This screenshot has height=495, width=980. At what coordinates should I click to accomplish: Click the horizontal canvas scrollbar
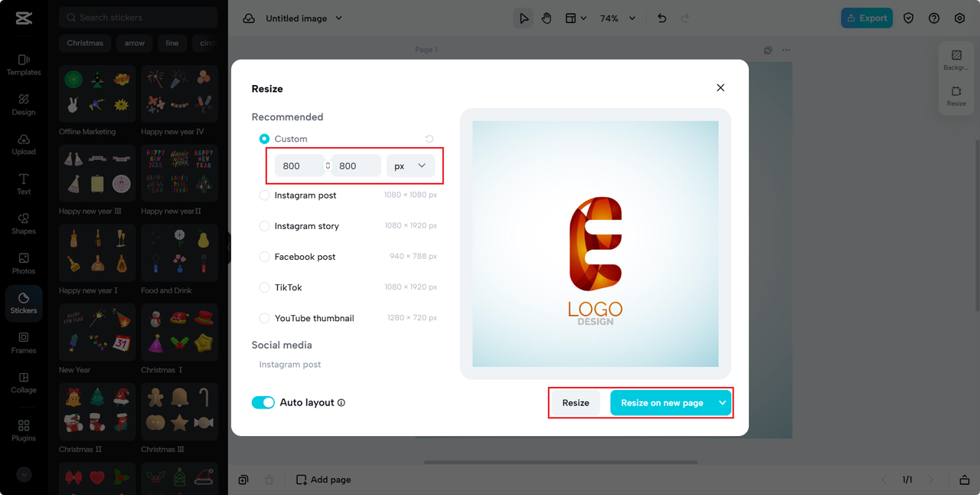tap(560, 462)
